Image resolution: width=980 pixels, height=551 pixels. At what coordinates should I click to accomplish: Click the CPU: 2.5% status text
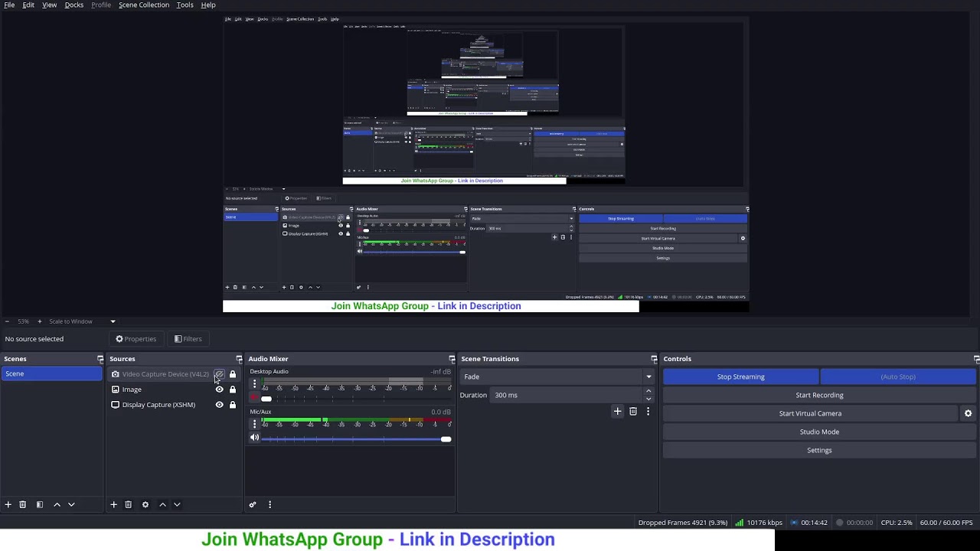[897, 523]
